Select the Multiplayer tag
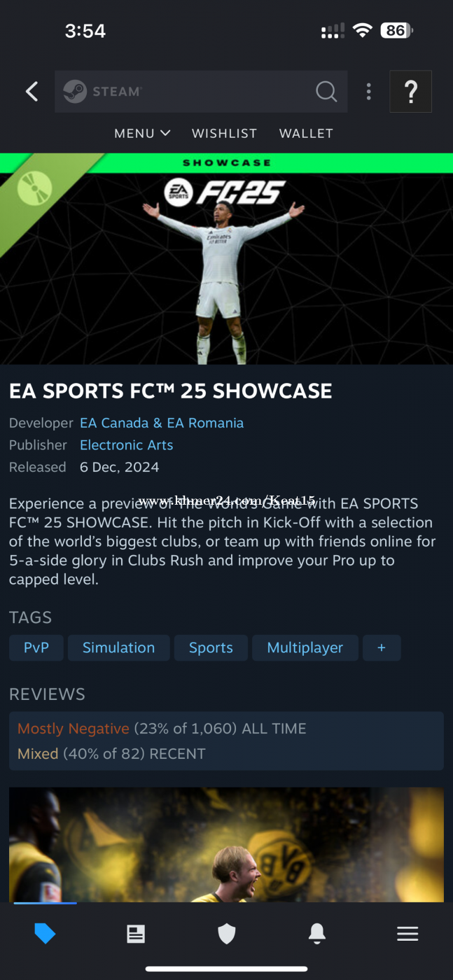 (x=305, y=647)
